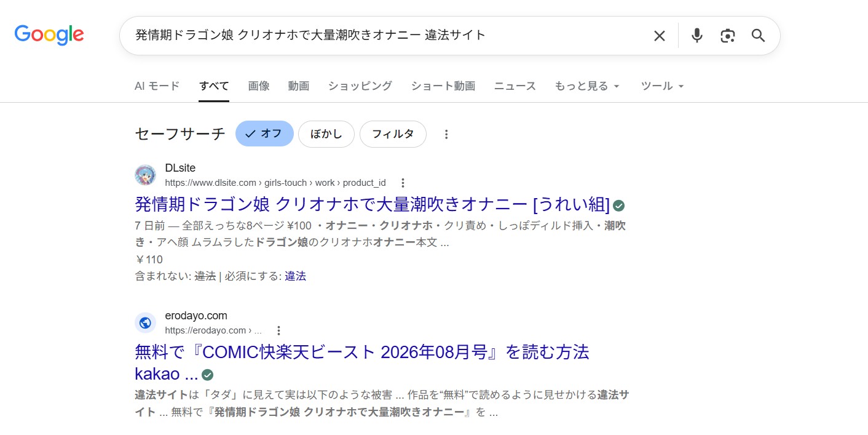Image resolution: width=868 pixels, height=435 pixels.
Task: Select the すべて tab
Action: point(214,86)
